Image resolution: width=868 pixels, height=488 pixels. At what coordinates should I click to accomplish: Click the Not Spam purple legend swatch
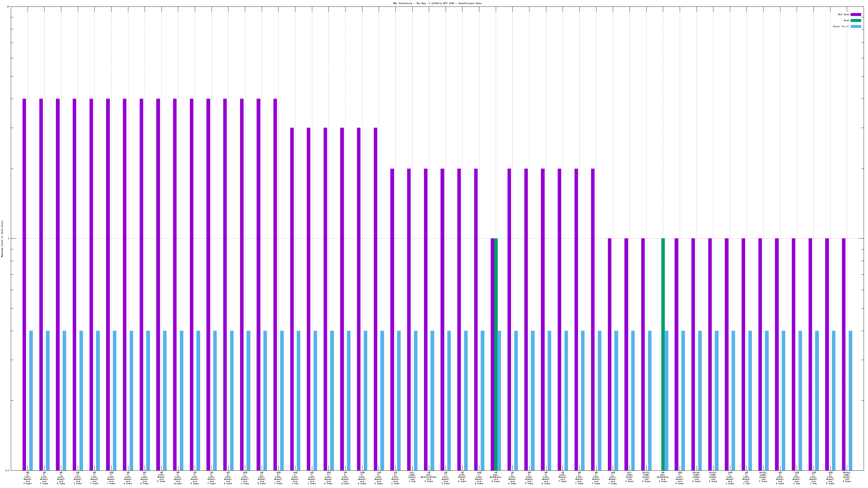[x=856, y=14]
